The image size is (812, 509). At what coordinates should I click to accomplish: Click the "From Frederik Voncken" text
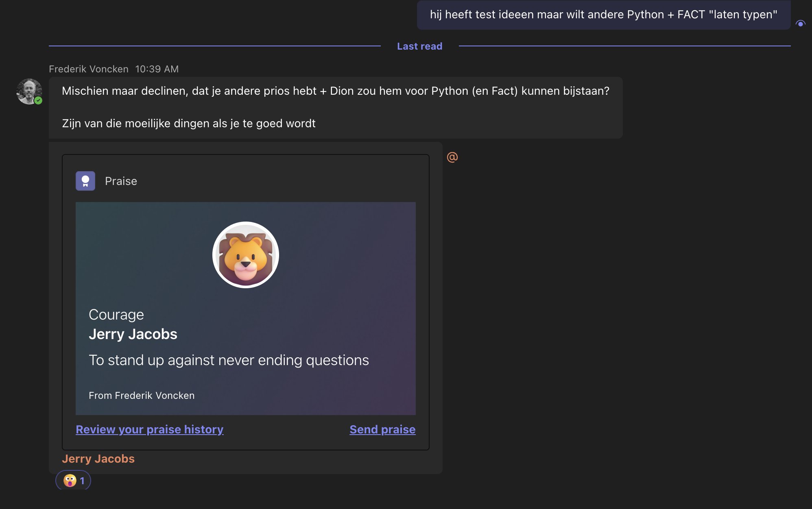[x=142, y=396]
